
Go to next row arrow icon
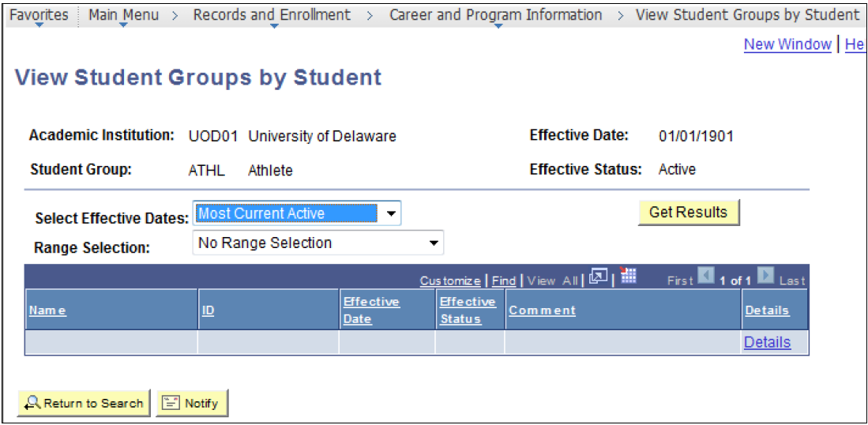tap(765, 276)
